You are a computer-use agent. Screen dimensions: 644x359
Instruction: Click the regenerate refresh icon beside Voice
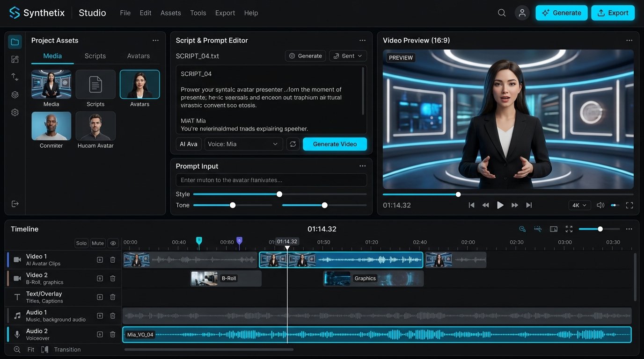[293, 144]
